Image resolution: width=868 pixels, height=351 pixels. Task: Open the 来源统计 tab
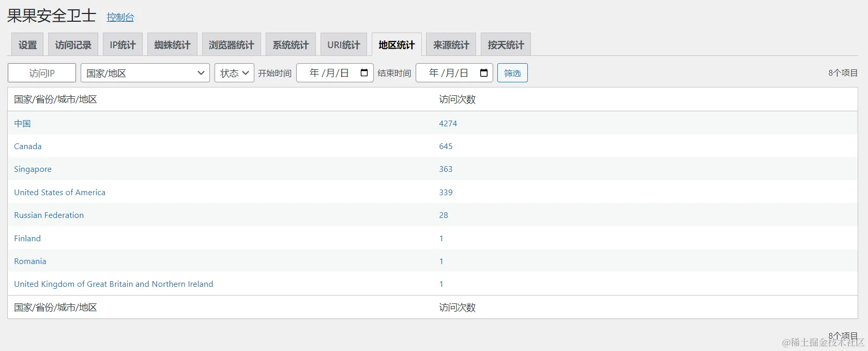[x=451, y=45]
